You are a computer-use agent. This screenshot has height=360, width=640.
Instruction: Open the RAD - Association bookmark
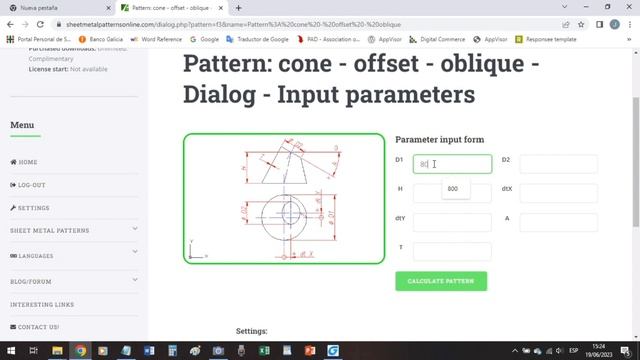click(x=329, y=39)
